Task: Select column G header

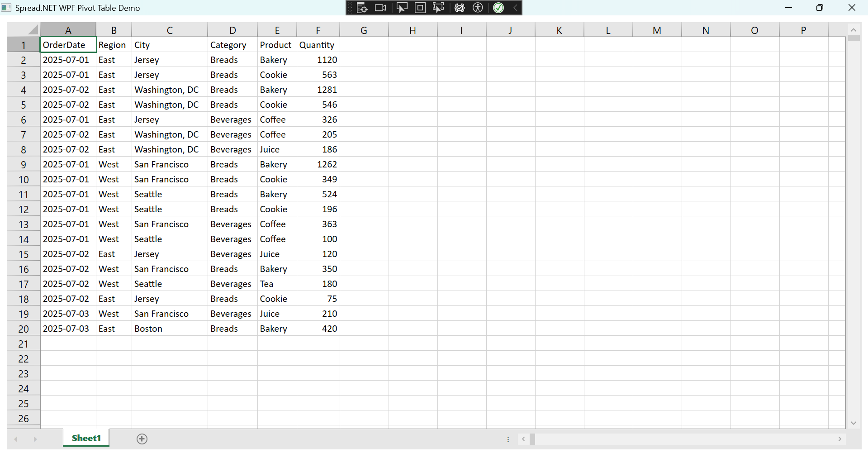Action: 364,30
